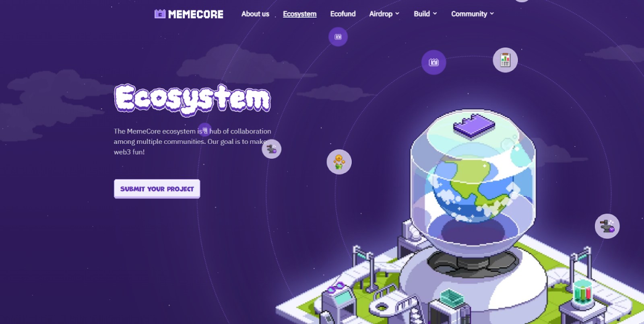Click the faint purple icon over the description
Screen dimensions: 644x324
point(204,129)
